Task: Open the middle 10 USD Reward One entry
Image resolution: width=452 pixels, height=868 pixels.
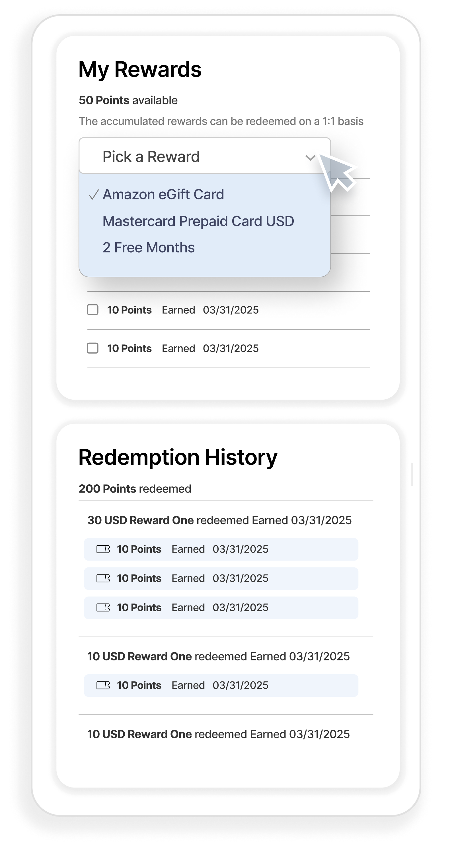Action: (x=218, y=656)
